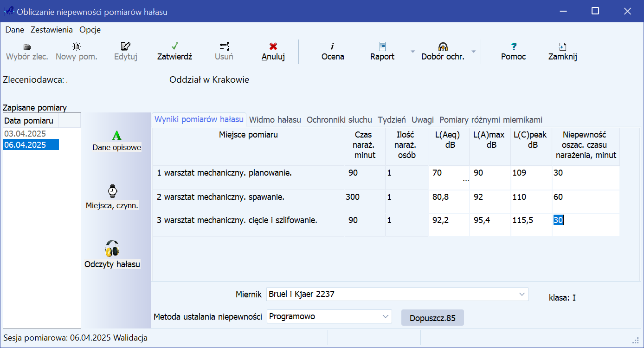Click L(Aeq) cell with value 92,2
Image resolution: width=644 pixels, height=348 pixels.
tap(449, 224)
